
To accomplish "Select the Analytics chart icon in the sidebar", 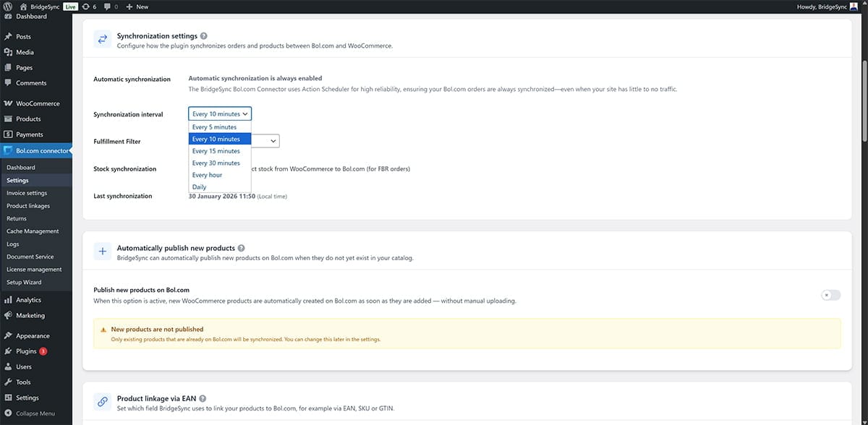I will coord(9,299).
